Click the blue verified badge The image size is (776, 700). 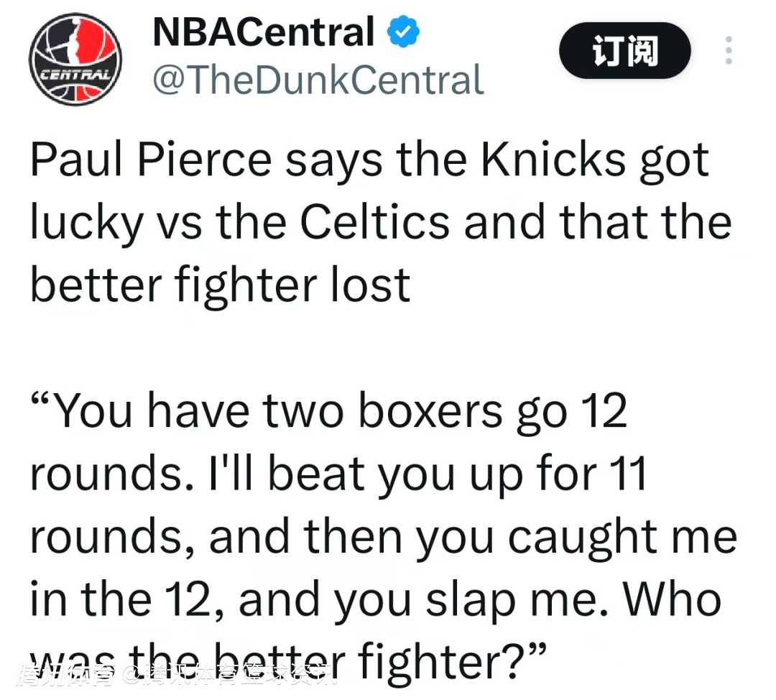click(x=405, y=32)
